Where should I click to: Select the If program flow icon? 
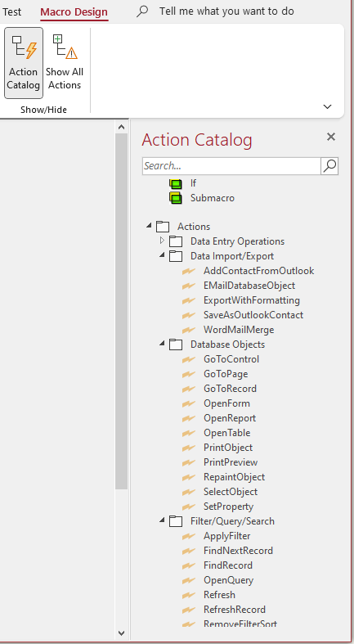coord(176,183)
